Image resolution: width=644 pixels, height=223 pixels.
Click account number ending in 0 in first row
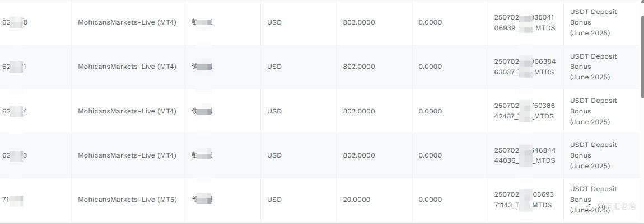[x=15, y=22]
